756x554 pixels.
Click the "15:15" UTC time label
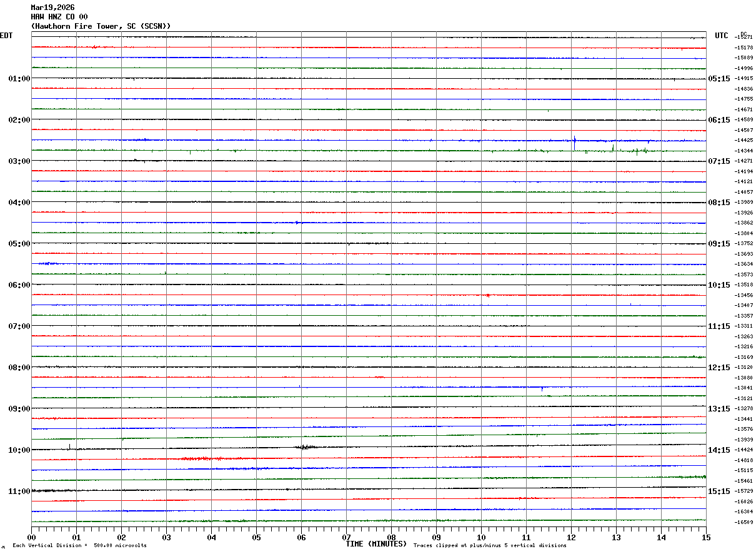coord(719,491)
